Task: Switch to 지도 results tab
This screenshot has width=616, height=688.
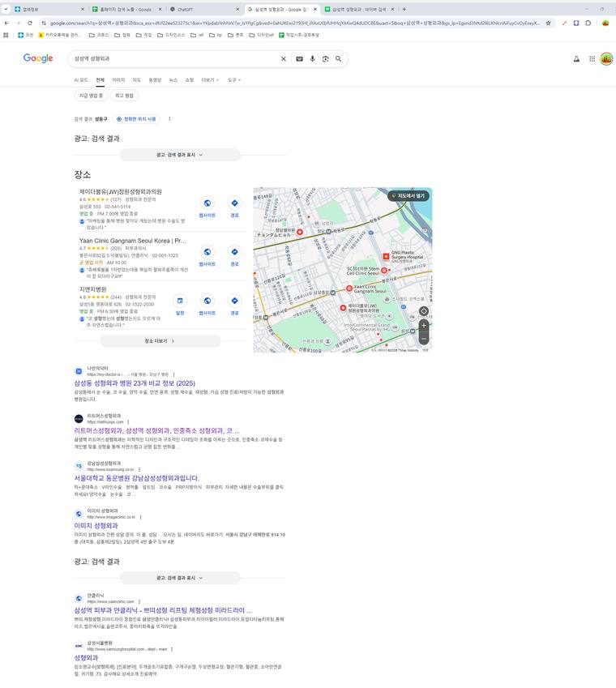Action: pos(136,80)
